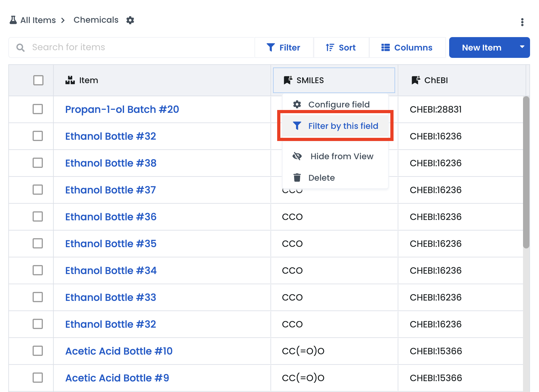Click the Item column boxes icon

(x=70, y=80)
